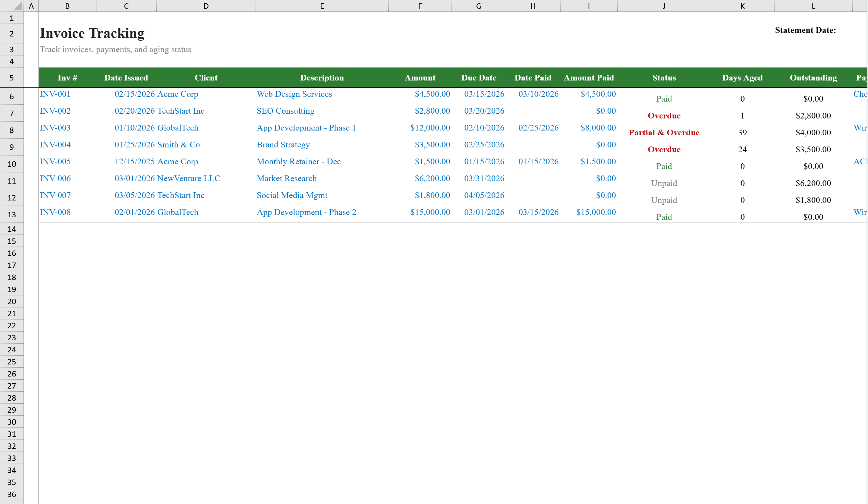Click the Overdue status cell for INV-002
Screen dimensions: 868x504
click(x=664, y=115)
